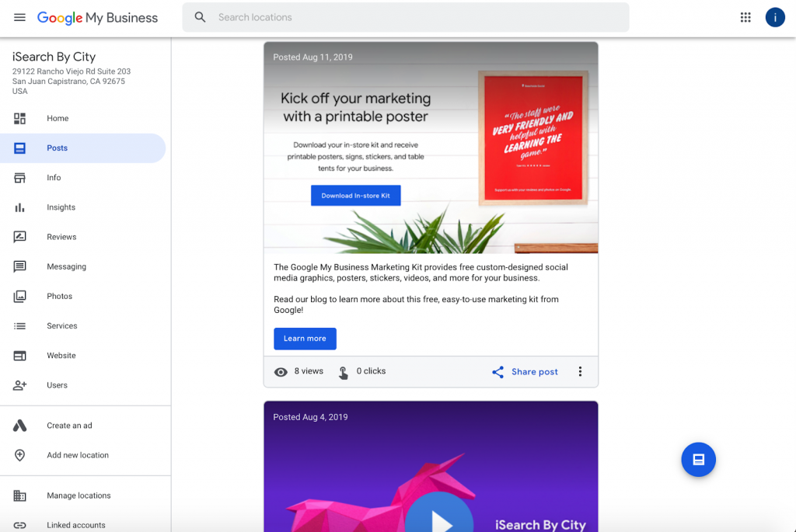Click the Messaging chat icon
Viewport: 796px width, 532px height.
[x=19, y=266]
